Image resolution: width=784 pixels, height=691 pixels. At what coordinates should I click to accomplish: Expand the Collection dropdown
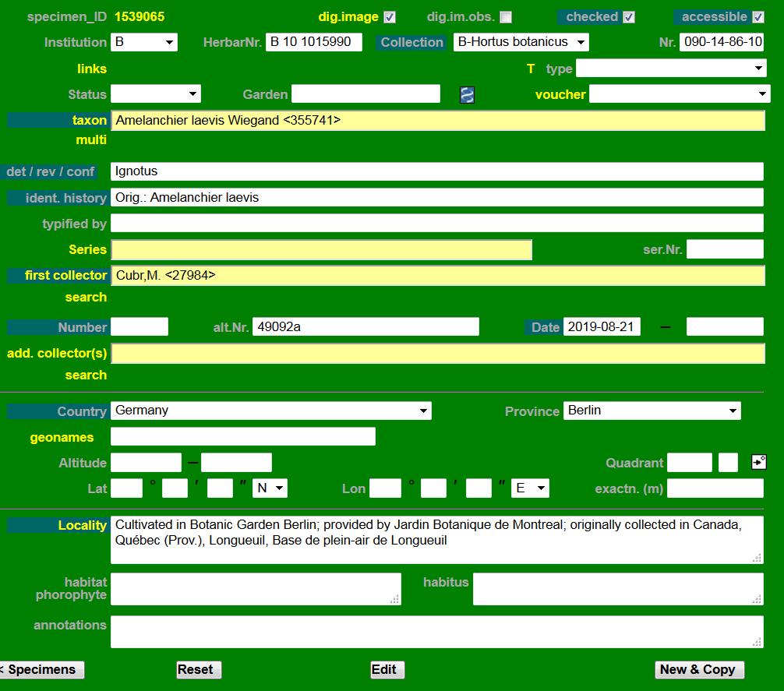point(521,42)
